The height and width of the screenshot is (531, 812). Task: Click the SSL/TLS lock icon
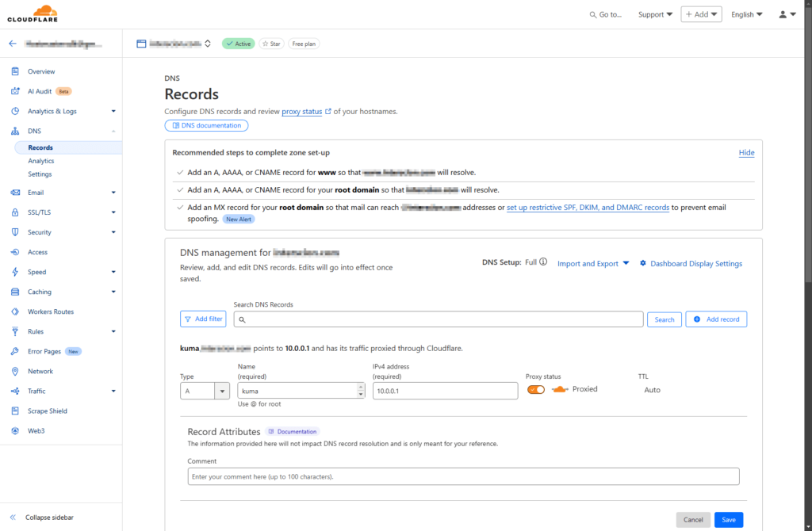click(15, 212)
